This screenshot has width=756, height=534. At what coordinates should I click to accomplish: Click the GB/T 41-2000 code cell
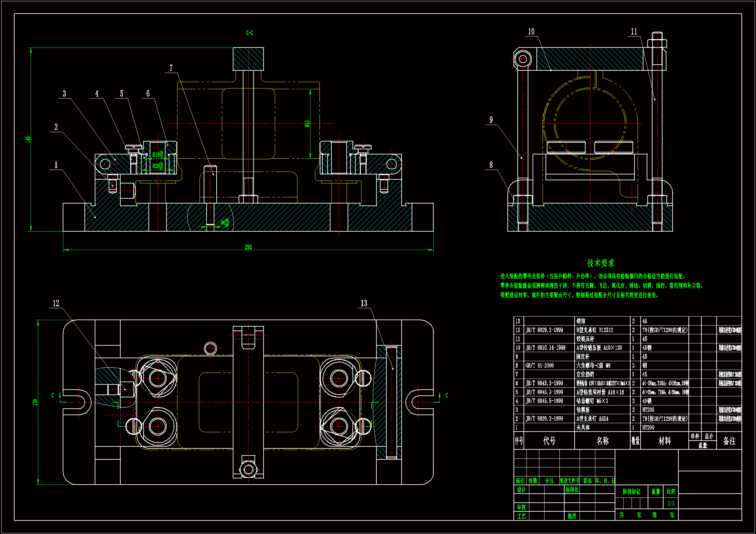tap(540, 366)
